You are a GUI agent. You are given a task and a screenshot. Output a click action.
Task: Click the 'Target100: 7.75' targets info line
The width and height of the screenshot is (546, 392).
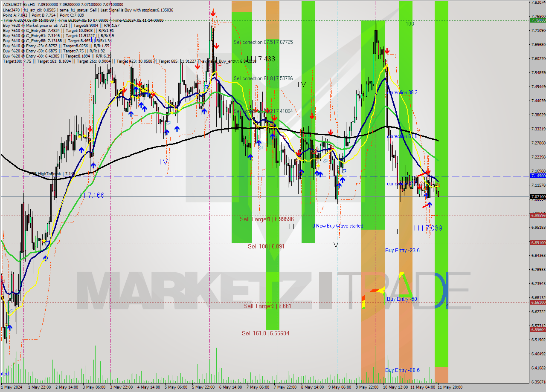(x=129, y=61)
